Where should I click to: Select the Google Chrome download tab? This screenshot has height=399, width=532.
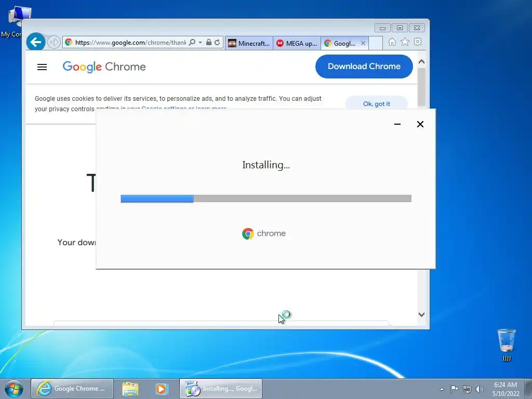coord(340,43)
